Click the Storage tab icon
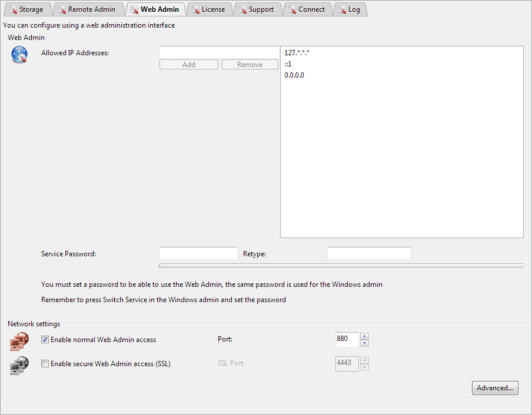Screen dimensions: 532x415 click(12, 9)
